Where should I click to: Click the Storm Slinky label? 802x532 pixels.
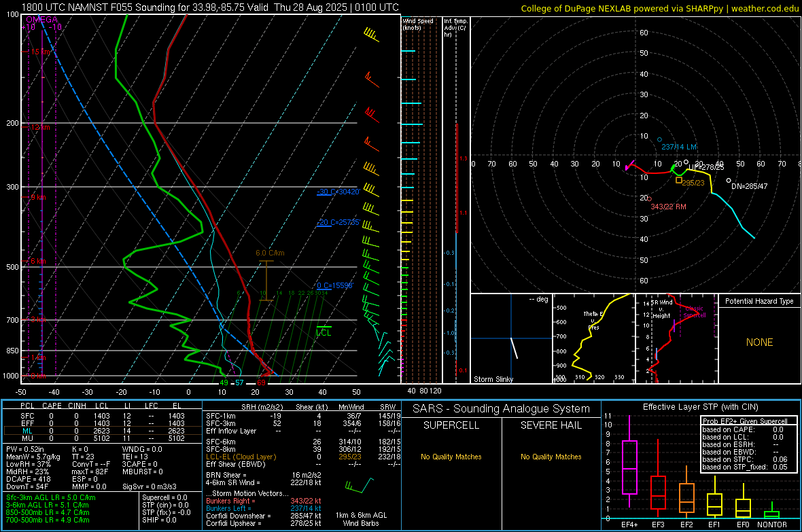coord(493,379)
